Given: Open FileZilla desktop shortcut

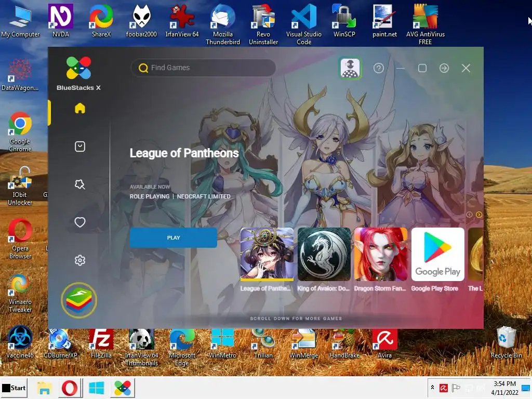Looking at the screenshot, I should tap(101, 343).
